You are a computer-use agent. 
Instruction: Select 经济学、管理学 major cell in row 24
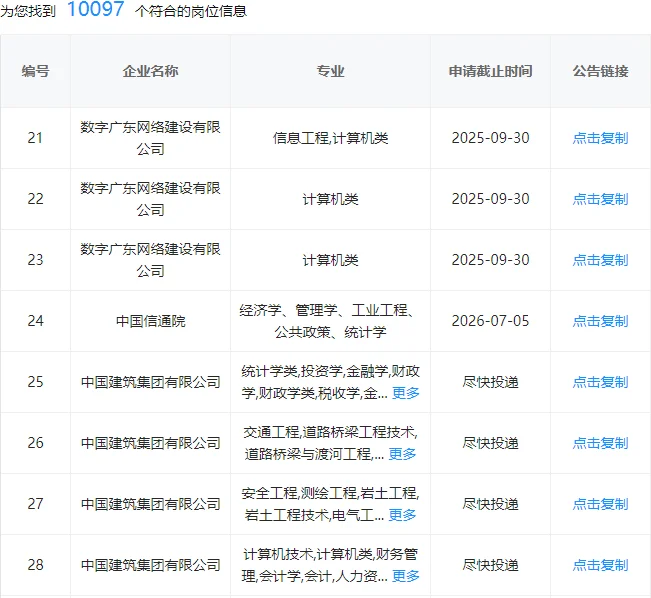tap(330, 321)
